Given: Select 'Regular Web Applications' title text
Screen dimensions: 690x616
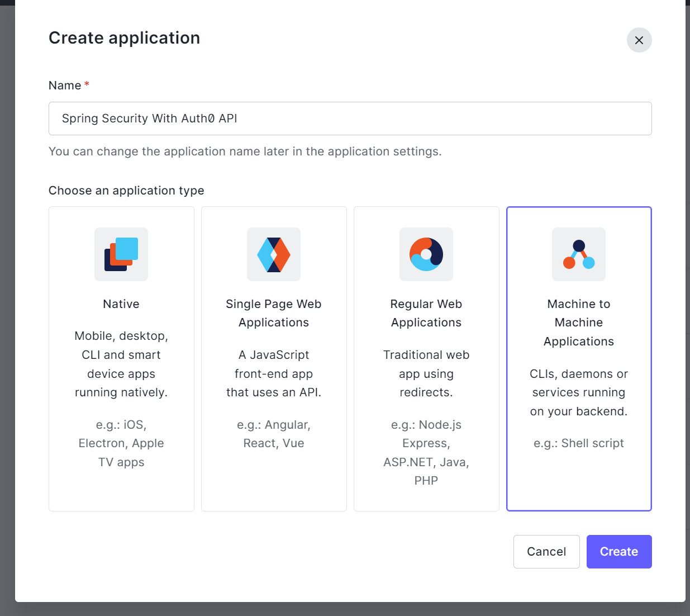Looking at the screenshot, I should coord(426,313).
